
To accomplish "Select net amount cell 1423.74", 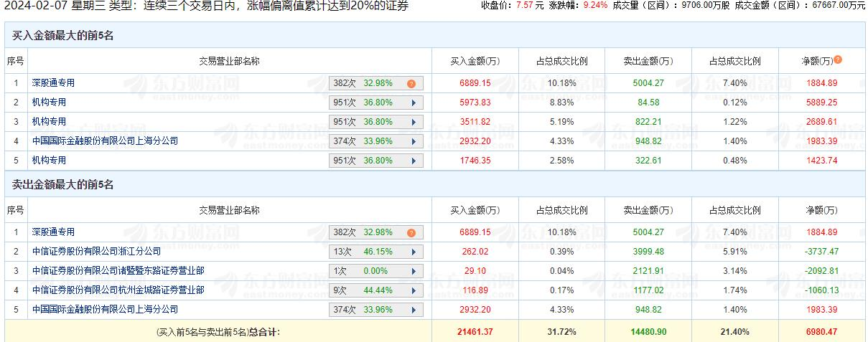I will pos(822,161).
